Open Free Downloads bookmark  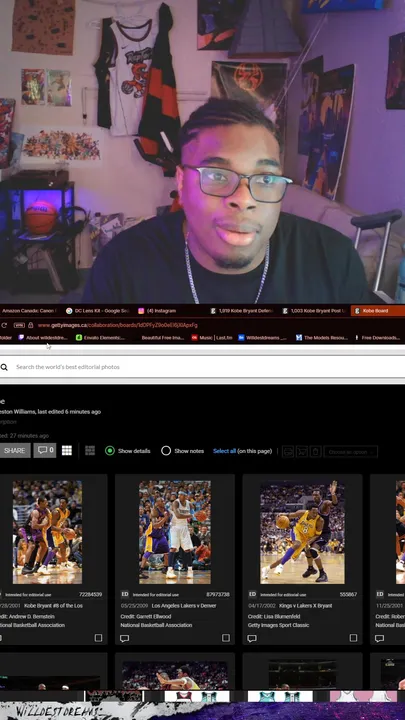[377, 338]
